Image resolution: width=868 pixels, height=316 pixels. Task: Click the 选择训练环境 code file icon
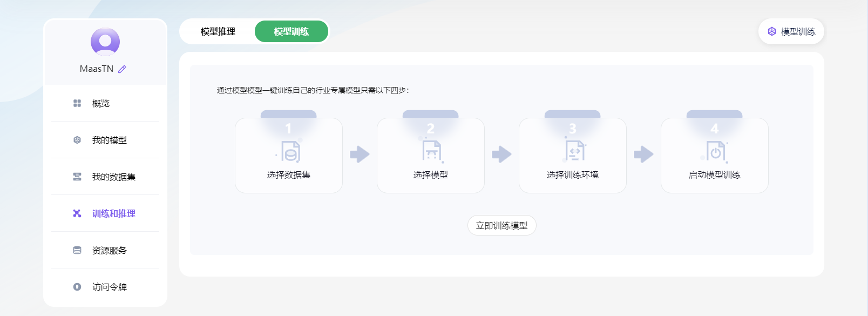coord(573,151)
